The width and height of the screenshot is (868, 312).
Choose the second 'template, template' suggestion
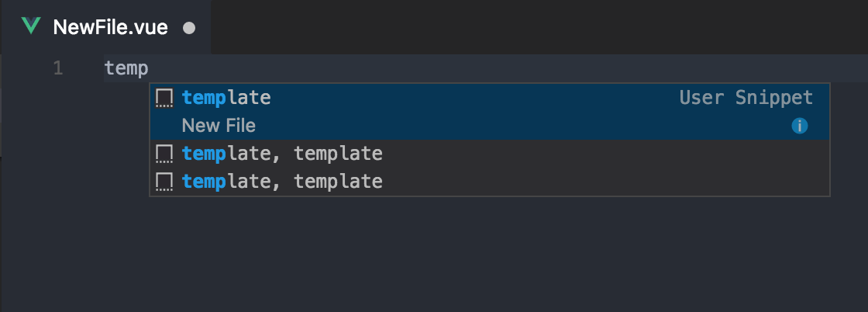pyautogui.click(x=282, y=154)
